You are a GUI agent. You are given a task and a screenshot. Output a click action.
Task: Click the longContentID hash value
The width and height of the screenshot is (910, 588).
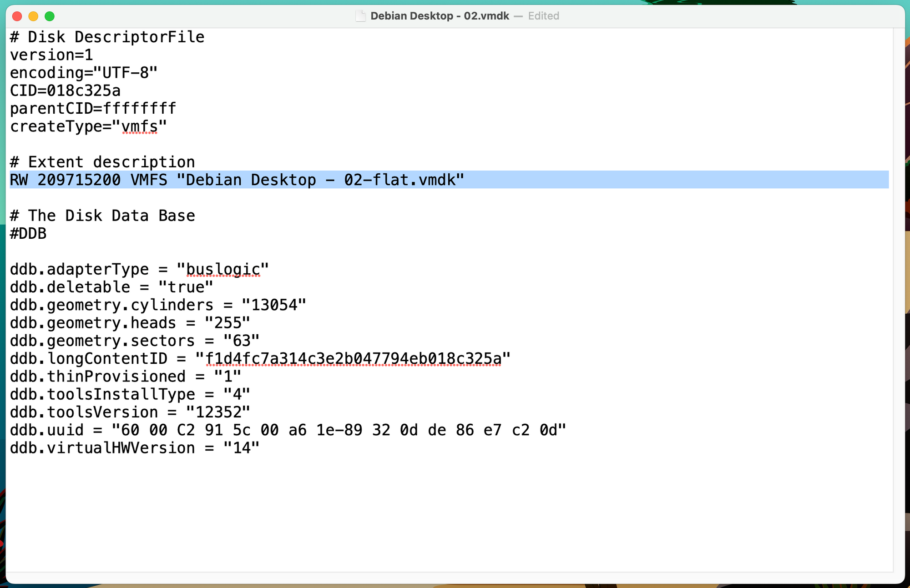pos(353,358)
